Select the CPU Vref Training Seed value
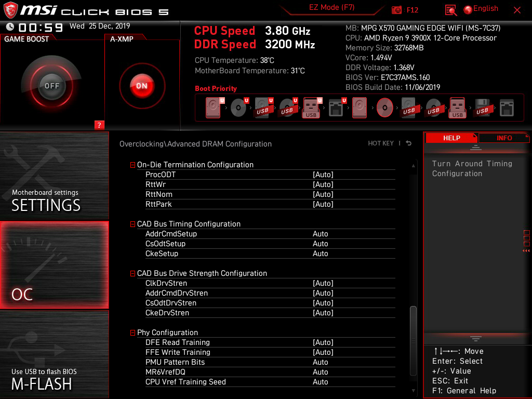The width and height of the screenshot is (532, 399). (320, 382)
